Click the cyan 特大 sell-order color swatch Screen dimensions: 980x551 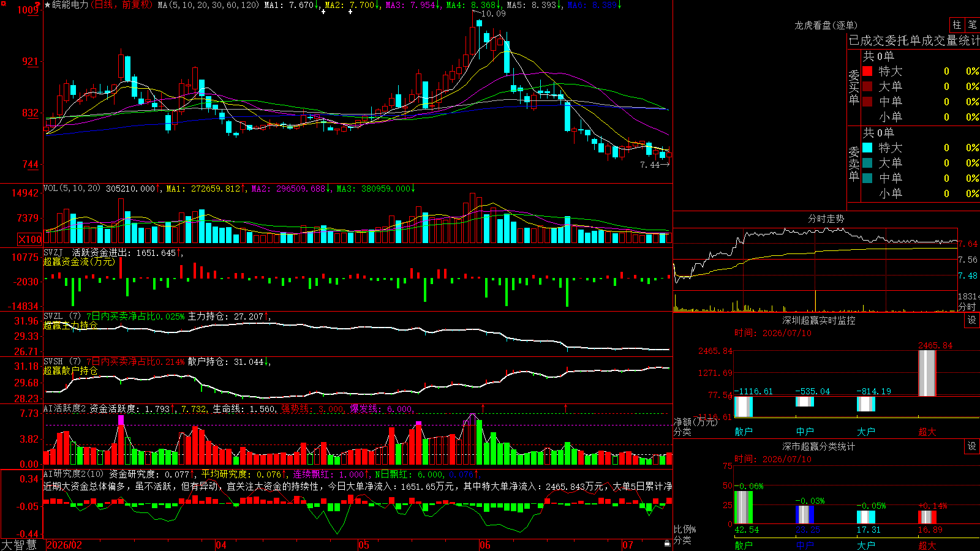(x=867, y=148)
